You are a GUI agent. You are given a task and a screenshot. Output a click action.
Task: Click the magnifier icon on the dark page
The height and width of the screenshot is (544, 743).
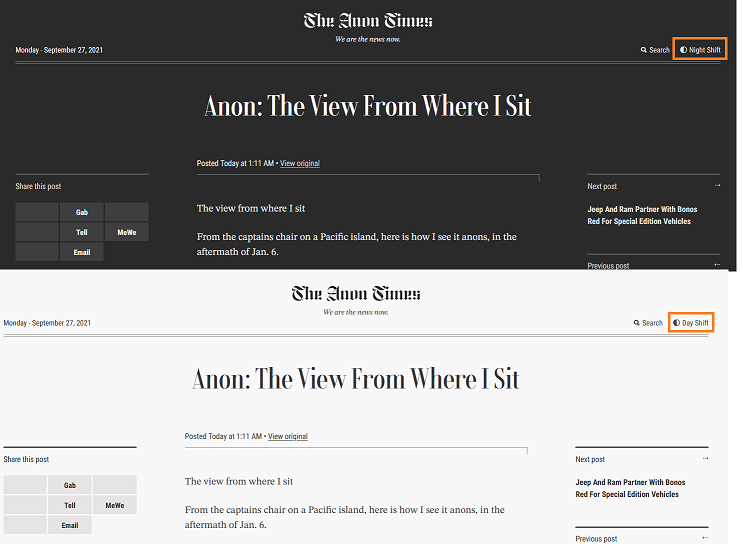643,50
